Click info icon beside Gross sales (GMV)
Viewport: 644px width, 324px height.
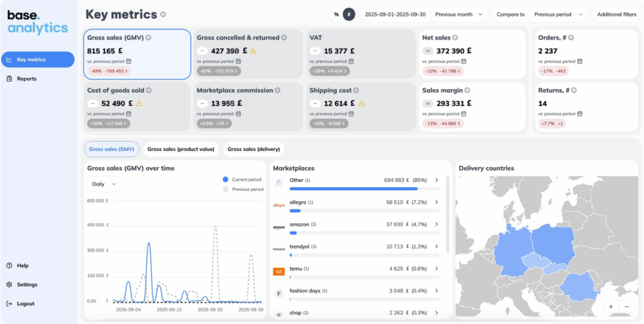pos(148,38)
